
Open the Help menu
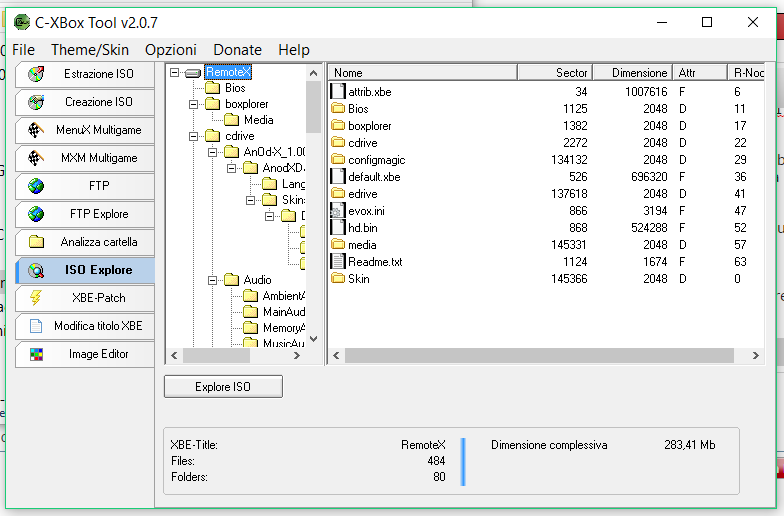coord(294,50)
